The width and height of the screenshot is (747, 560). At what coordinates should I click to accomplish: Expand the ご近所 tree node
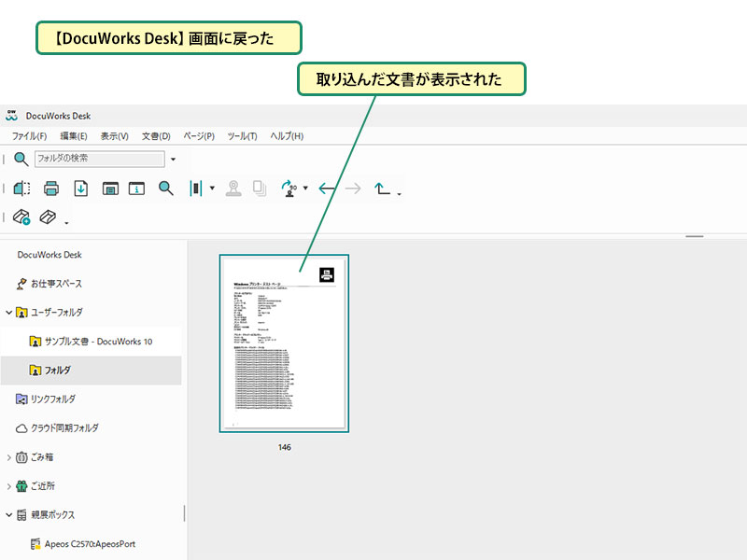pyautogui.click(x=9, y=486)
